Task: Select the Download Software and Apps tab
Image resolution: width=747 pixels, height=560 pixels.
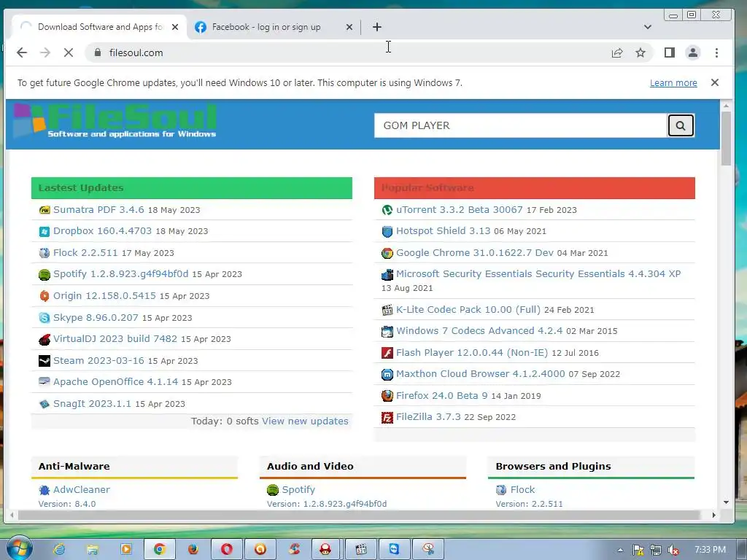Action: point(98,27)
